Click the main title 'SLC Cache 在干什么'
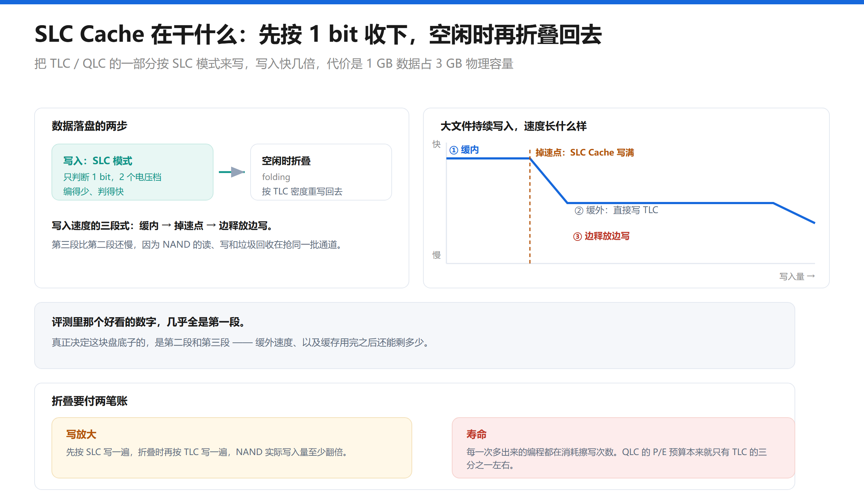 pos(318,35)
